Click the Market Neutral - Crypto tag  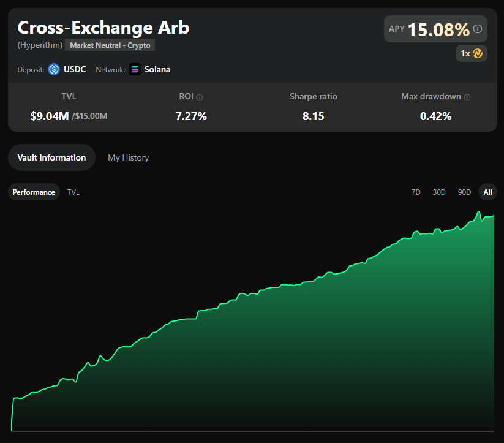pos(110,45)
